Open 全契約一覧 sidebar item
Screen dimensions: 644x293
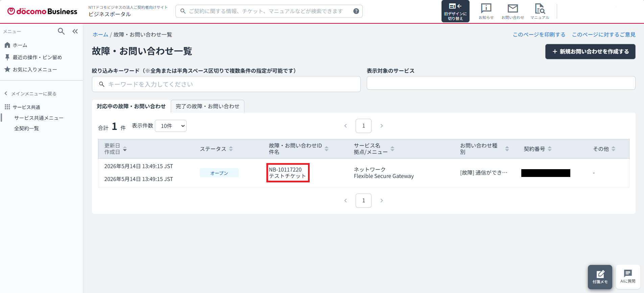26,128
